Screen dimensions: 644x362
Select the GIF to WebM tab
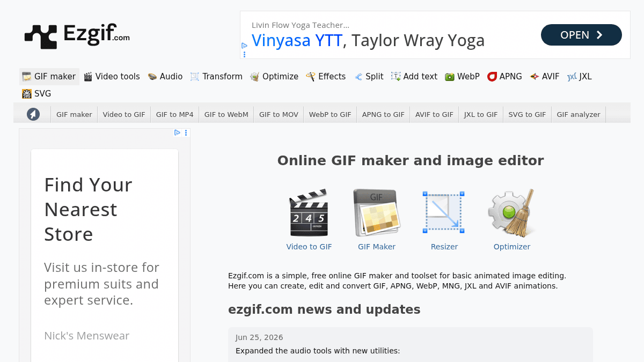[226, 114]
